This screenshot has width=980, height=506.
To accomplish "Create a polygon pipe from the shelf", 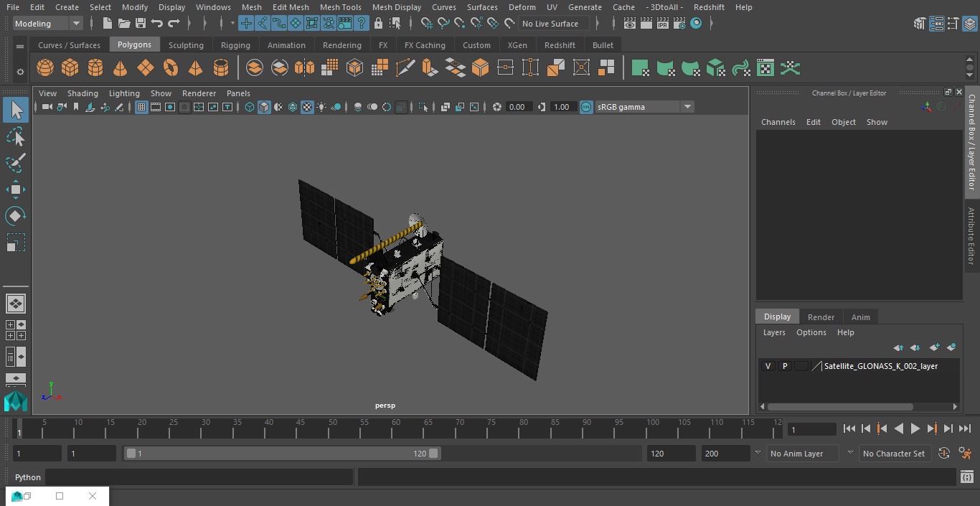I will pos(221,68).
